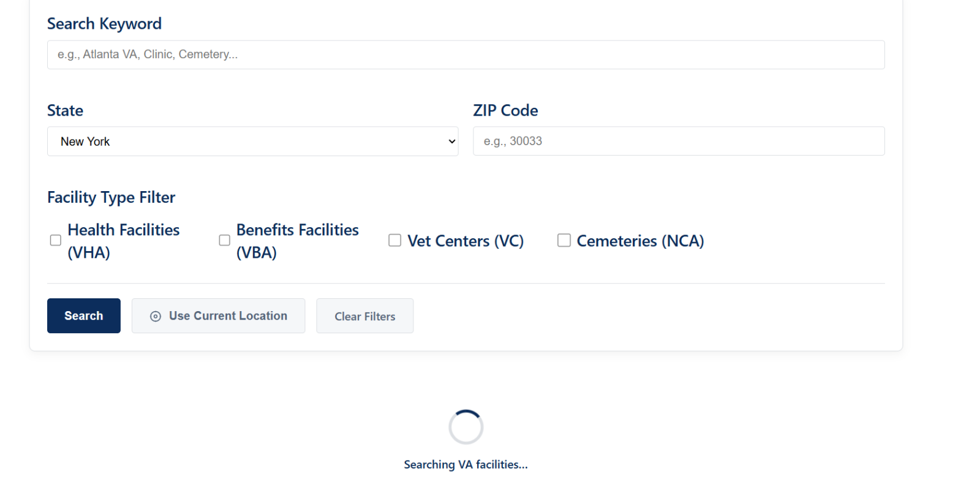Click the State dropdown chevron arrow
This screenshot has height=490, width=980.
tap(452, 141)
